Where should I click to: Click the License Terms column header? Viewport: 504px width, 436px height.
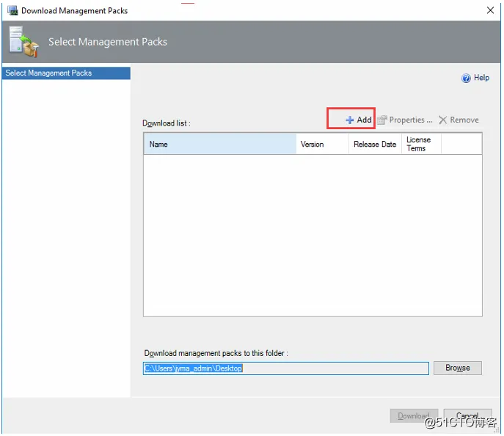click(x=421, y=144)
